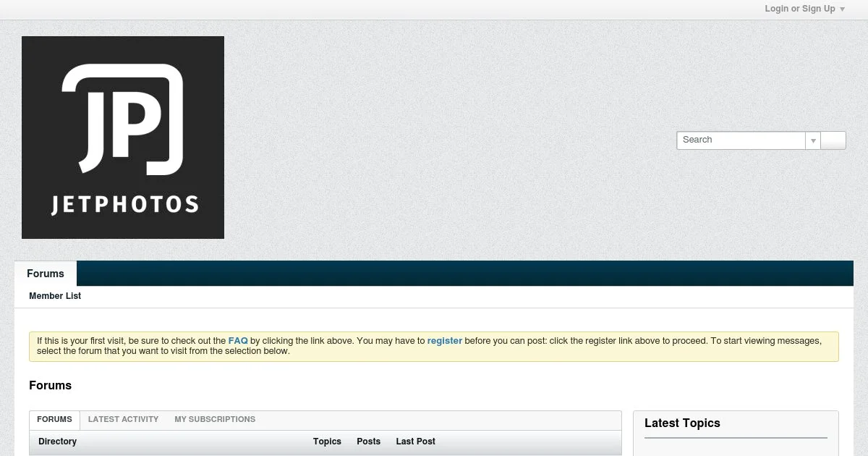Open the Login or Sign Up menu

coord(804,9)
